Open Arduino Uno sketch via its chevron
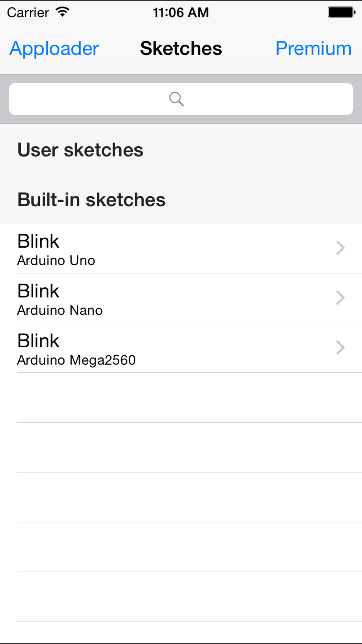The width and height of the screenshot is (362, 644). point(340,248)
